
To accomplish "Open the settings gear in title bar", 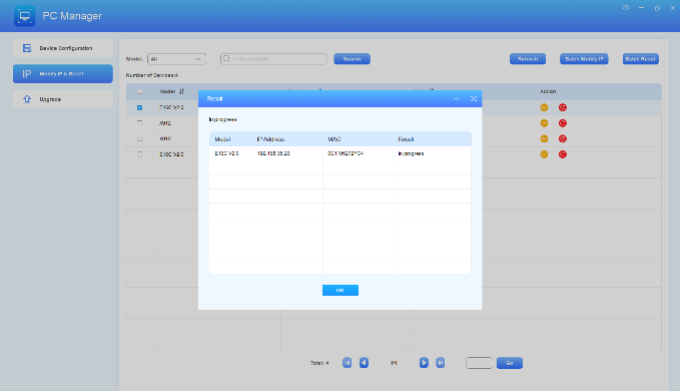I will coord(626,7).
